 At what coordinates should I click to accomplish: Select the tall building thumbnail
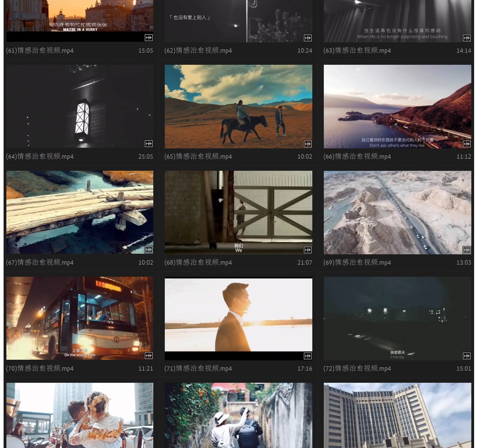pyautogui.click(x=397, y=415)
